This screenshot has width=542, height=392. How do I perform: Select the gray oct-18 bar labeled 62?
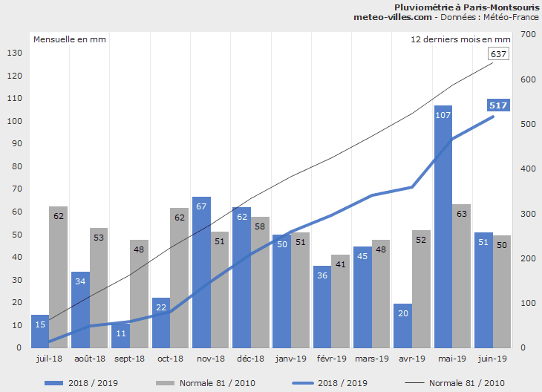click(179, 278)
